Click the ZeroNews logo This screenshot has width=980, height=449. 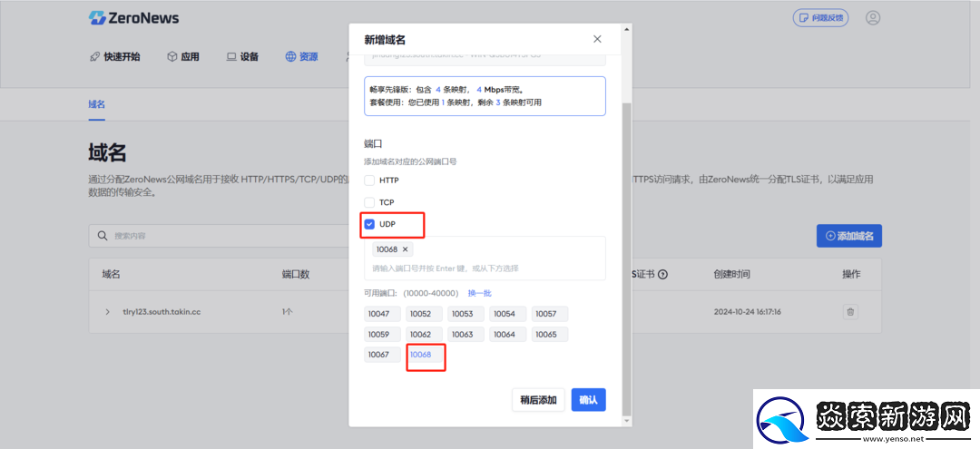coord(133,17)
